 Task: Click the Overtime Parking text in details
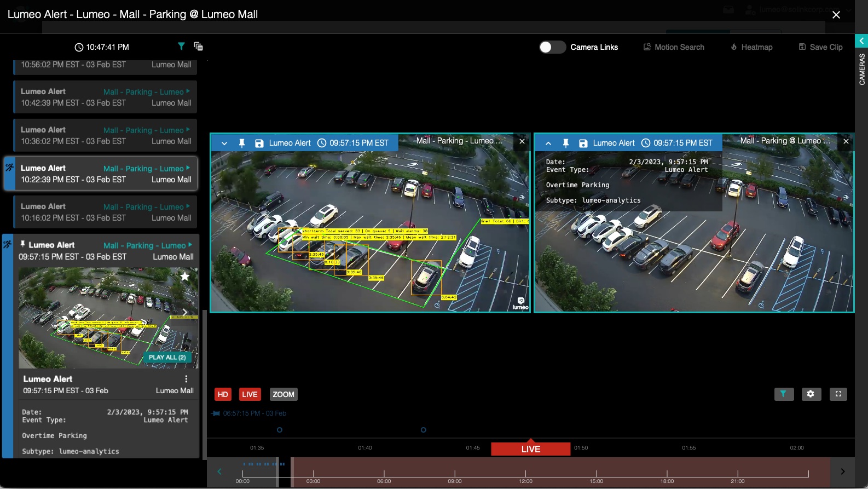54,436
